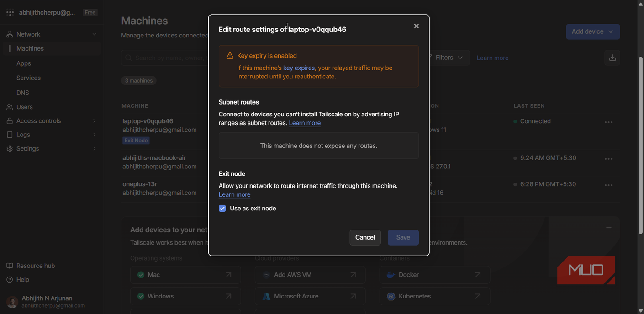
Task: Click the user profile avatar
Action: pyautogui.click(x=12, y=302)
